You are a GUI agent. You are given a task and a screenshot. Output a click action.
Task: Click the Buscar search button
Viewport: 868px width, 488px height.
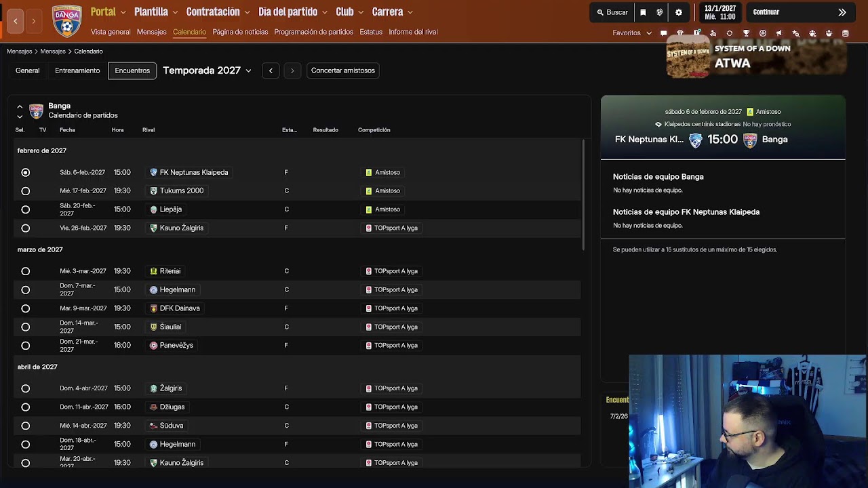612,12
